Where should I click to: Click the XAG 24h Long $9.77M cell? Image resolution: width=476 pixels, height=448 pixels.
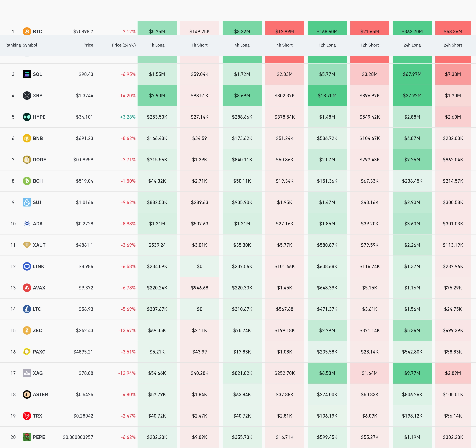click(412, 373)
